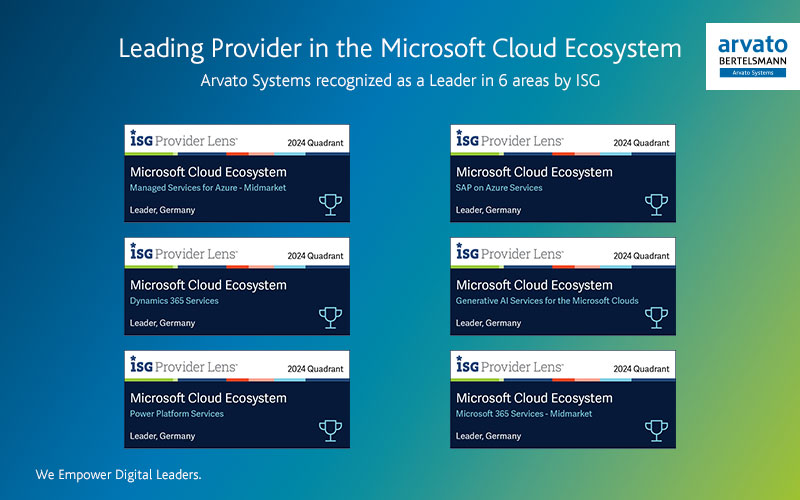
Task: Click trophy icon on Microsoft 365 Services badge
Action: pyautogui.click(x=656, y=431)
